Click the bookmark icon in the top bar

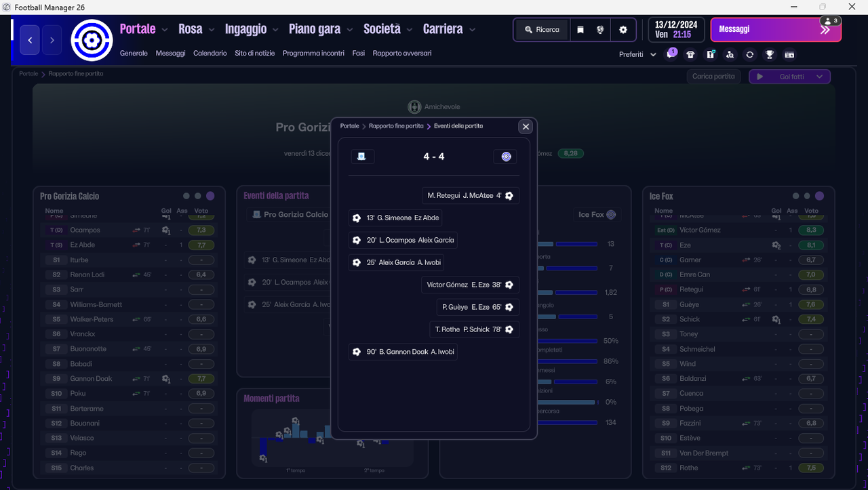[x=580, y=30]
